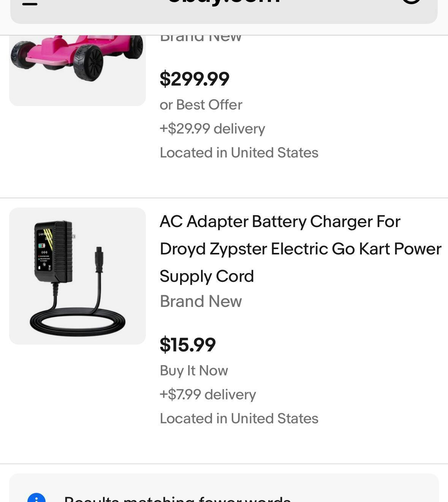Screen dimensions: 448x502
Task: Click "Located in United States" under $15.99 listing
Action: (x=239, y=418)
